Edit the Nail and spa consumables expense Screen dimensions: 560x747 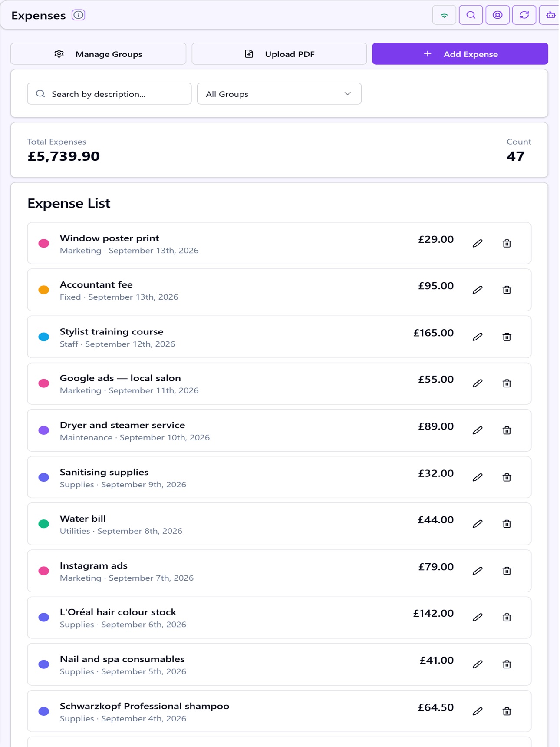tap(478, 664)
